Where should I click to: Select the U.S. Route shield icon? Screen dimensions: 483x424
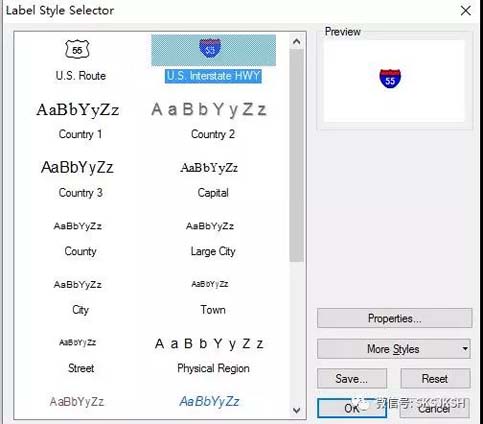(x=77, y=49)
